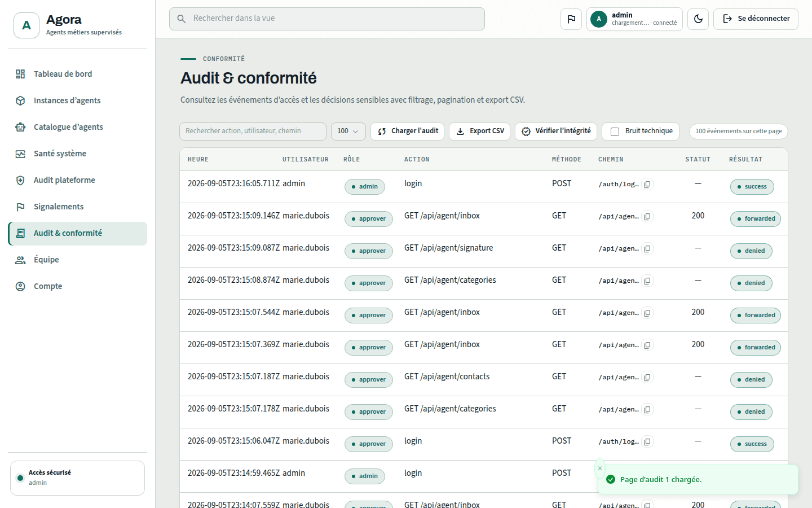Image resolution: width=812 pixels, height=508 pixels.
Task: Click the Compte person icon
Action: pyautogui.click(x=20, y=286)
